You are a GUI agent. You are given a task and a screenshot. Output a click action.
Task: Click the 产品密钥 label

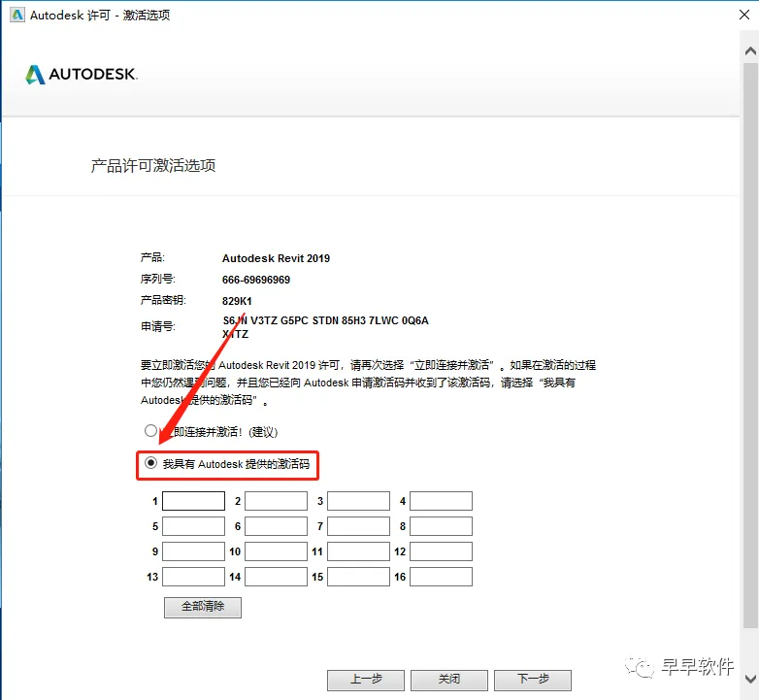tap(163, 300)
